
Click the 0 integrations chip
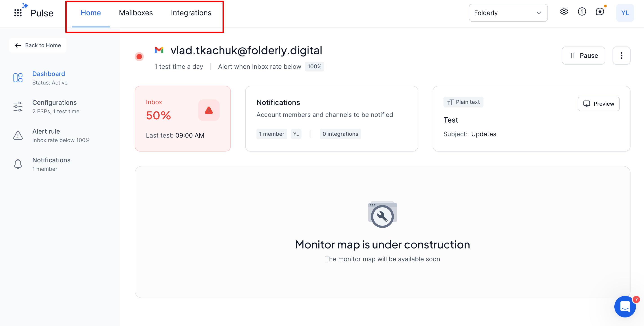340,134
